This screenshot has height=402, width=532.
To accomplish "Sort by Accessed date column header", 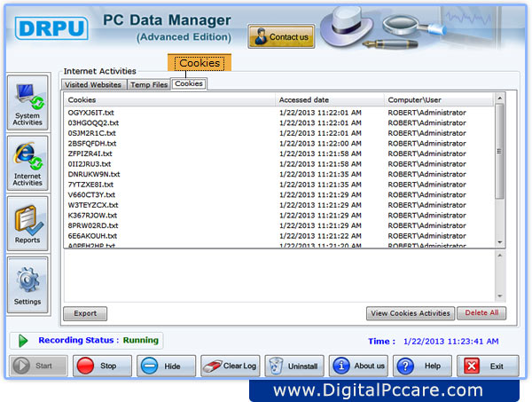I will 330,99.
